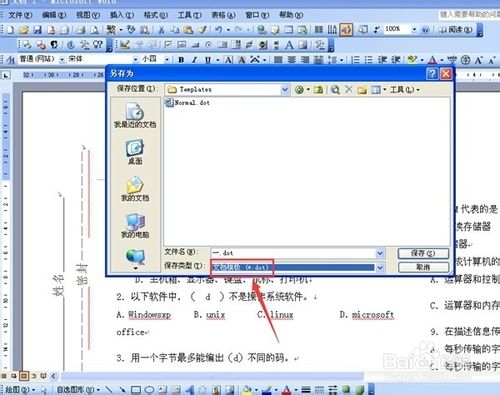Open the 帮助 menu
This screenshot has width=500, height=395.
[x=291, y=15]
